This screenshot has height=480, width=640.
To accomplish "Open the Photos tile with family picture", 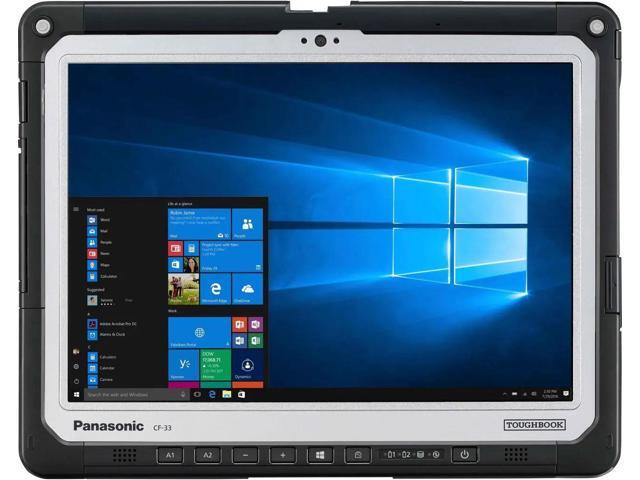I will tap(183, 289).
